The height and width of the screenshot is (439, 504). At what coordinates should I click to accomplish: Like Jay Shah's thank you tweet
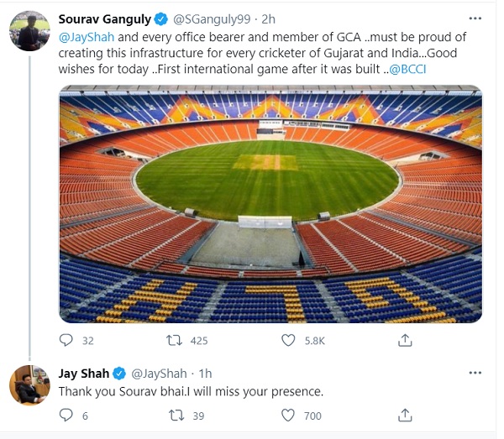click(x=288, y=415)
